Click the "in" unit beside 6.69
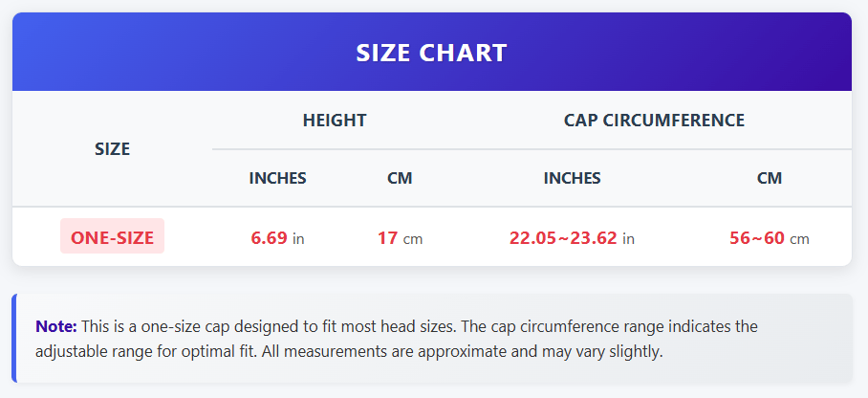Viewport: 868px width, 398px height. pyautogui.click(x=298, y=238)
